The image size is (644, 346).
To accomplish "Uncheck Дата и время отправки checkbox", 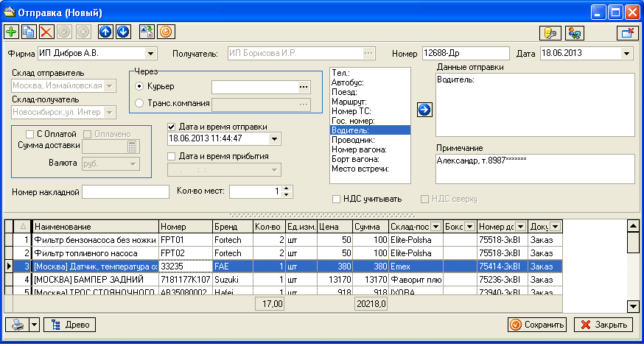I will 171,127.
